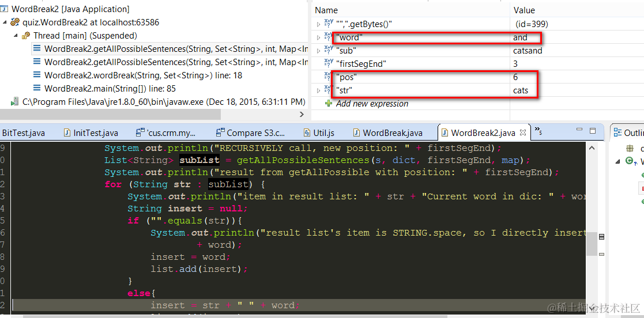Select the second getAllPossibleSentences stack frame
The width and height of the screenshot is (644, 318).
tap(176, 62)
